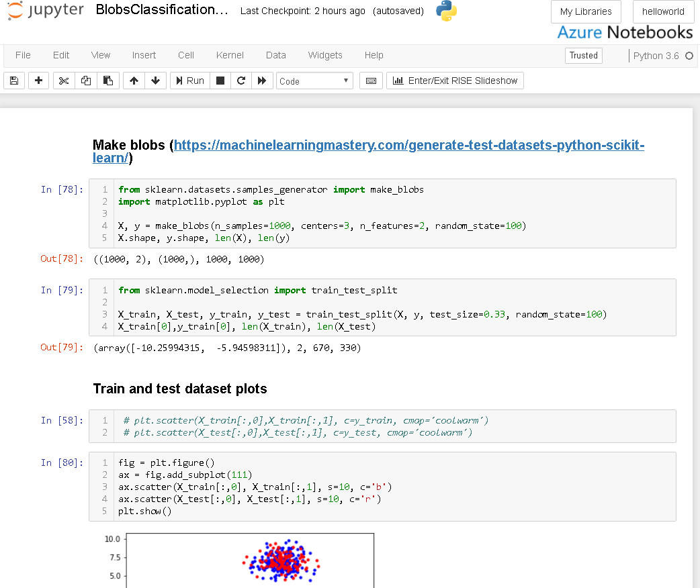The width and height of the screenshot is (700, 588).
Task: Open the Help menu
Action: pyautogui.click(x=374, y=55)
